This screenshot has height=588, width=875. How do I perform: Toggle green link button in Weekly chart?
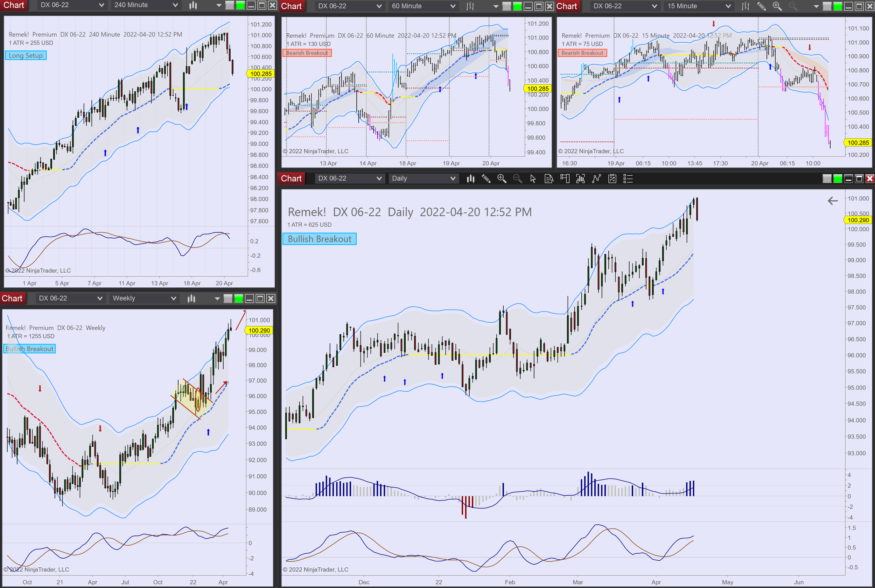pos(238,299)
